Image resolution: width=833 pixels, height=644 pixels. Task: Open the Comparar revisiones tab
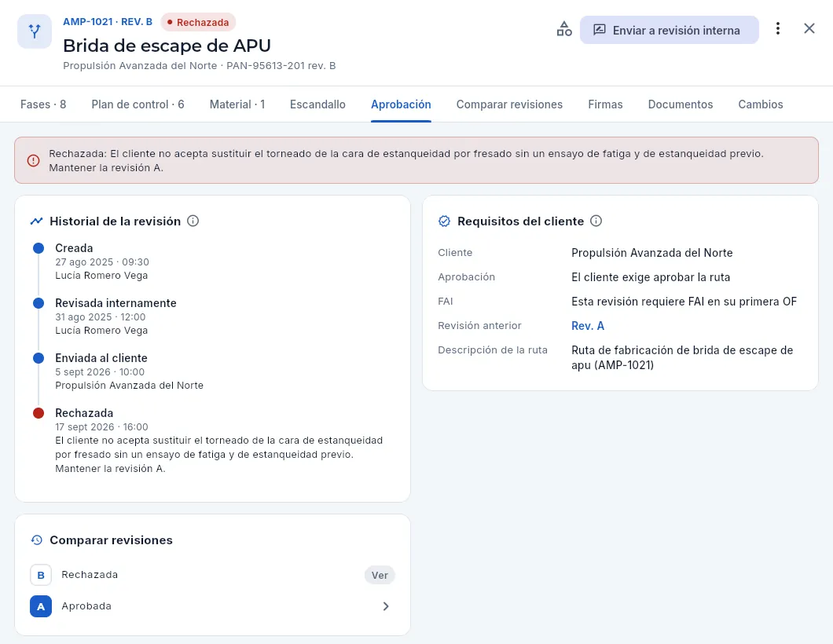pos(509,104)
